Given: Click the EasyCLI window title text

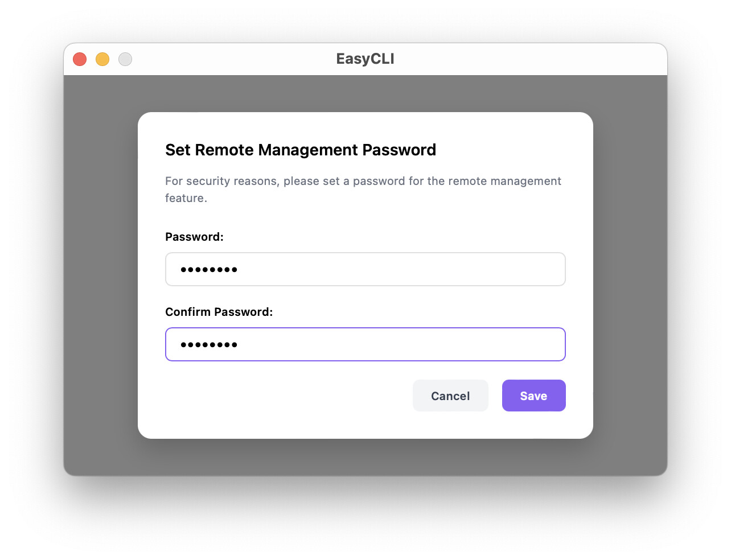Looking at the screenshot, I should 365,59.
